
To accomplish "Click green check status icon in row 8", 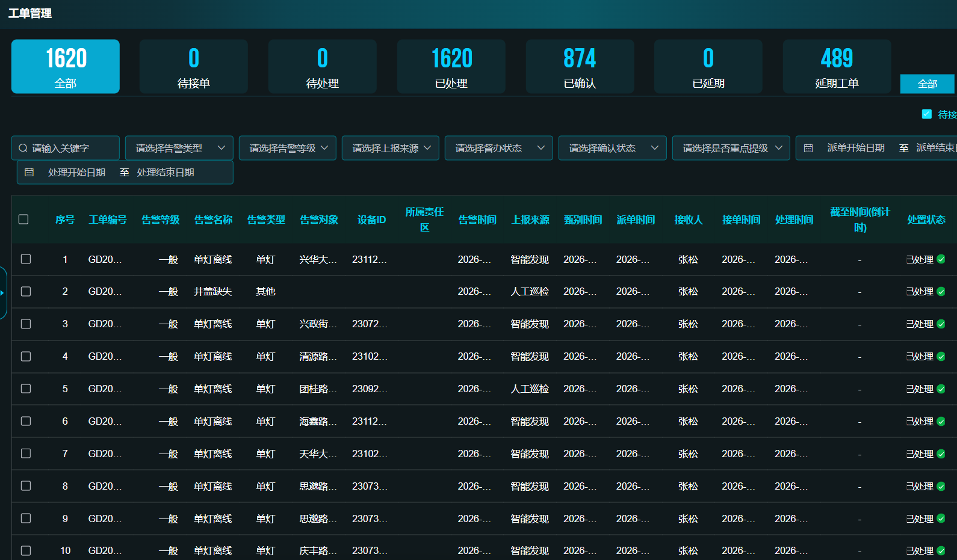I will 941,487.
